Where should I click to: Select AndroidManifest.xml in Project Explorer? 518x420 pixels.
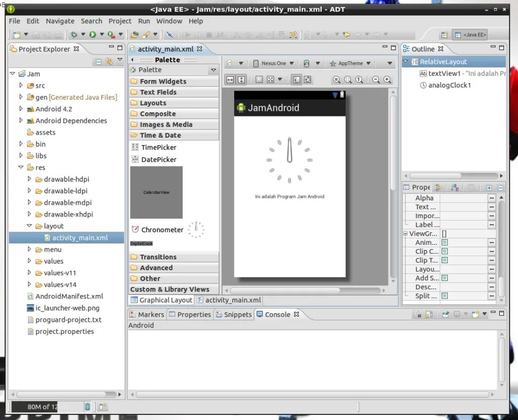(x=65, y=297)
